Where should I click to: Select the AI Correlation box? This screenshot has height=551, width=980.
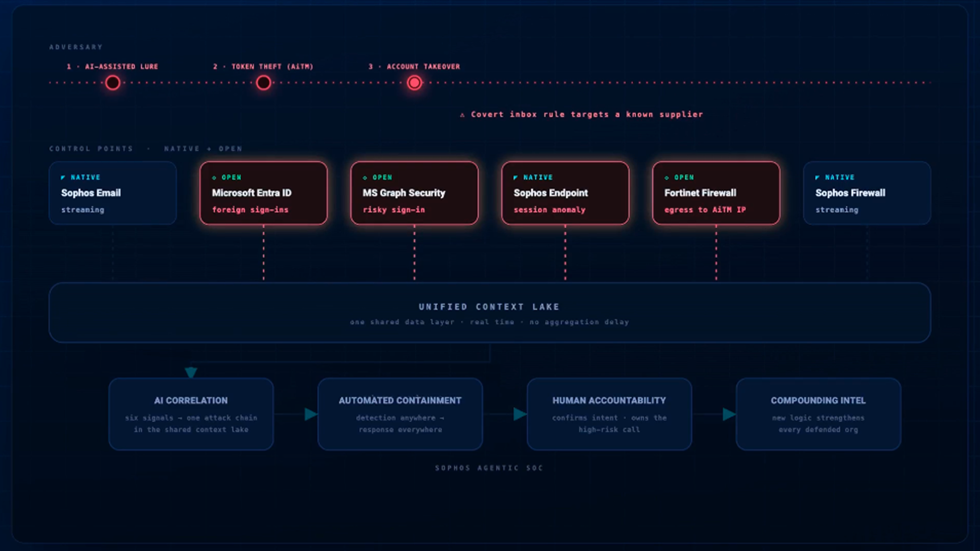tap(191, 414)
